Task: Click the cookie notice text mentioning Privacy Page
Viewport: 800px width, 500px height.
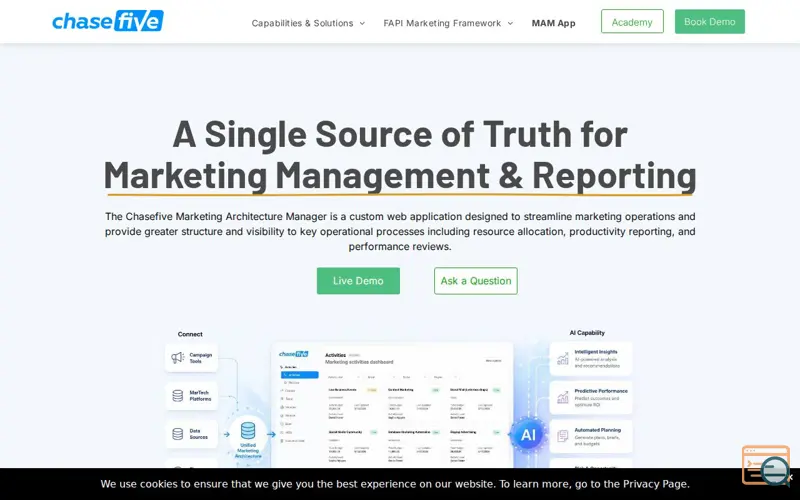Action: pyautogui.click(x=395, y=484)
